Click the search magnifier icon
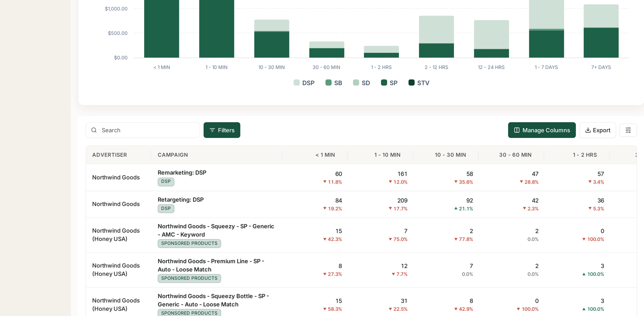The height and width of the screenshot is (316, 644). pyautogui.click(x=94, y=130)
